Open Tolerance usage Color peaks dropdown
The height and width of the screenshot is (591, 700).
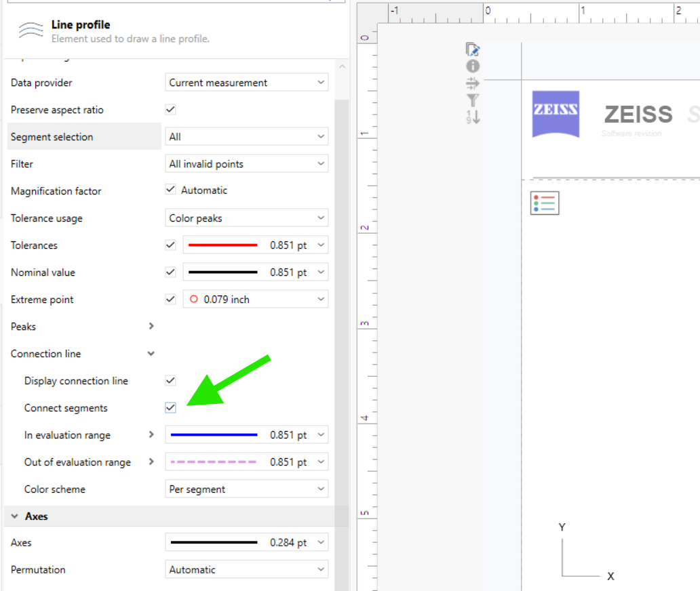coord(246,218)
